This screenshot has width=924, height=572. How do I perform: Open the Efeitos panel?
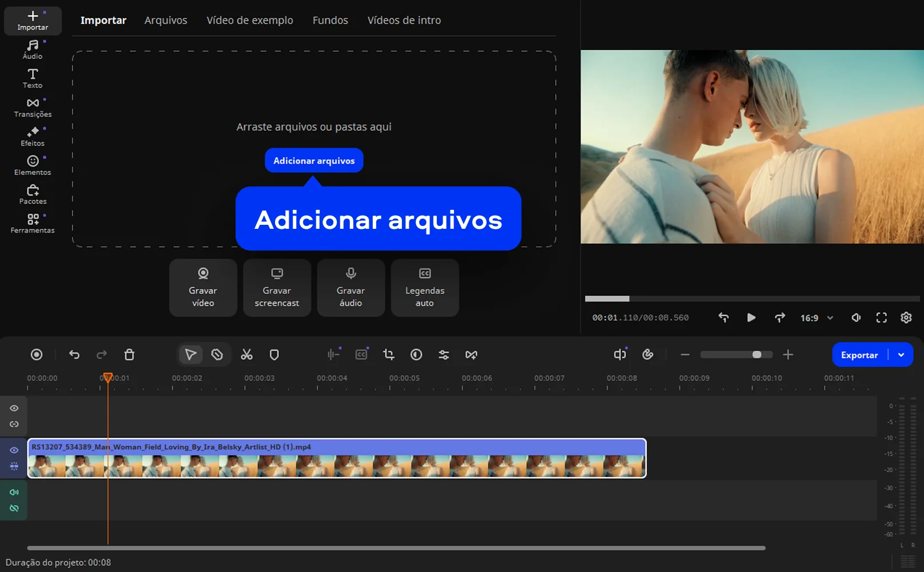[33, 137]
